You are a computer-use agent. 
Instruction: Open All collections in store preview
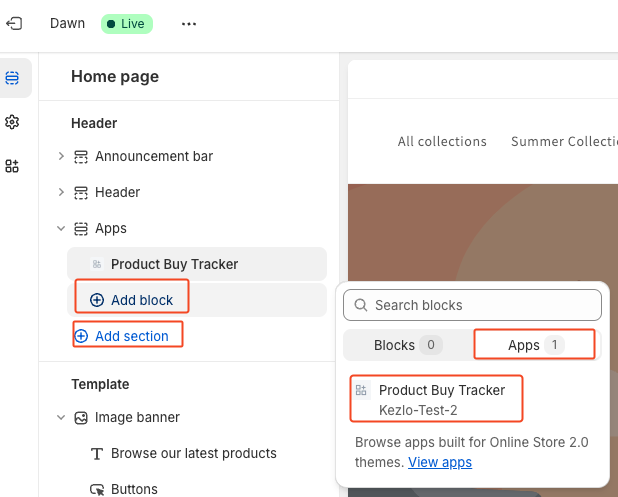[x=442, y=141]
